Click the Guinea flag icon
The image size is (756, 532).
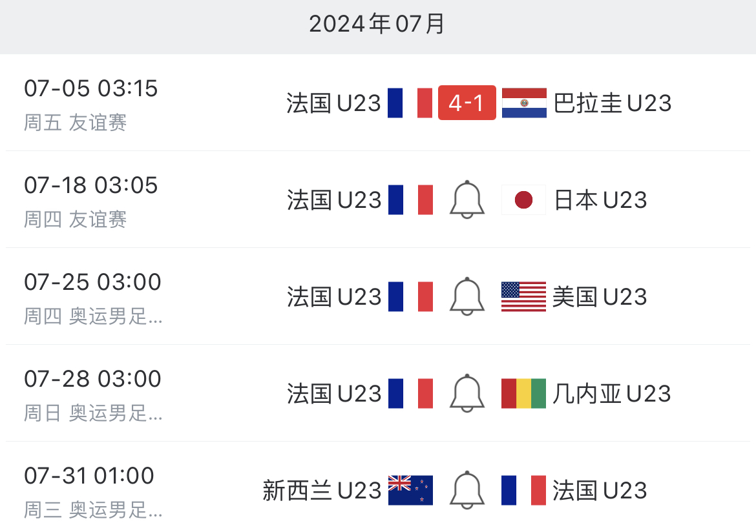[523, 393]
